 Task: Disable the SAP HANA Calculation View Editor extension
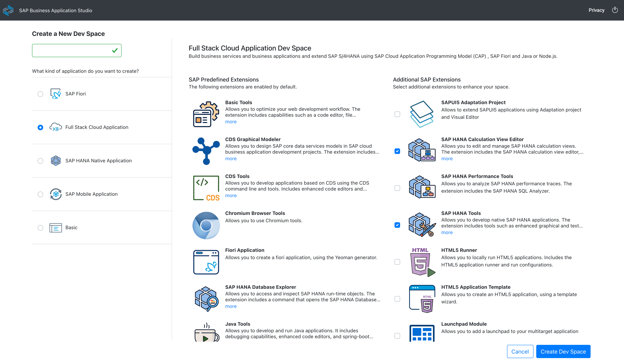click(x=397, y=151)
